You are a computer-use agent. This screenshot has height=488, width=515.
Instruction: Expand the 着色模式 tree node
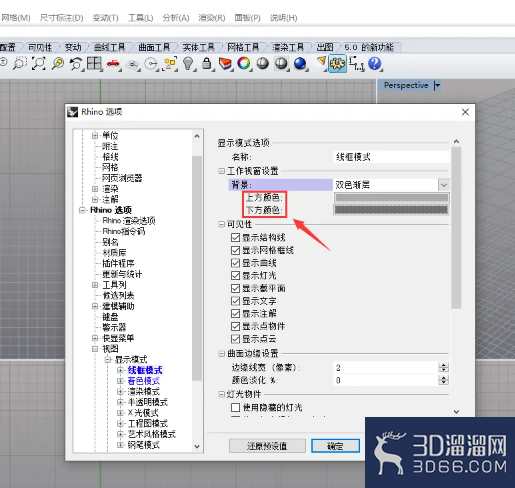click(120, 381)
